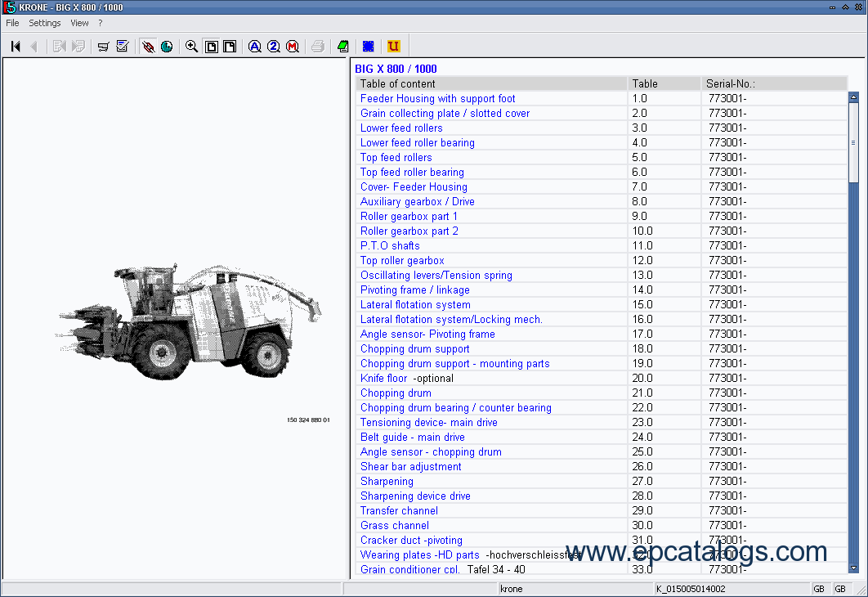
Task: Select the magnifier zoom-in tool
Action: 191,47
